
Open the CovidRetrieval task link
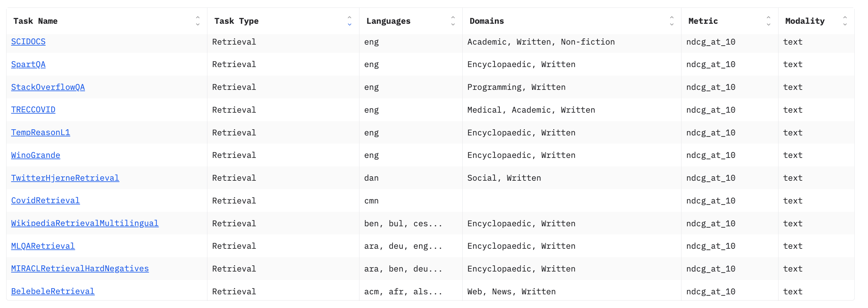46,201
